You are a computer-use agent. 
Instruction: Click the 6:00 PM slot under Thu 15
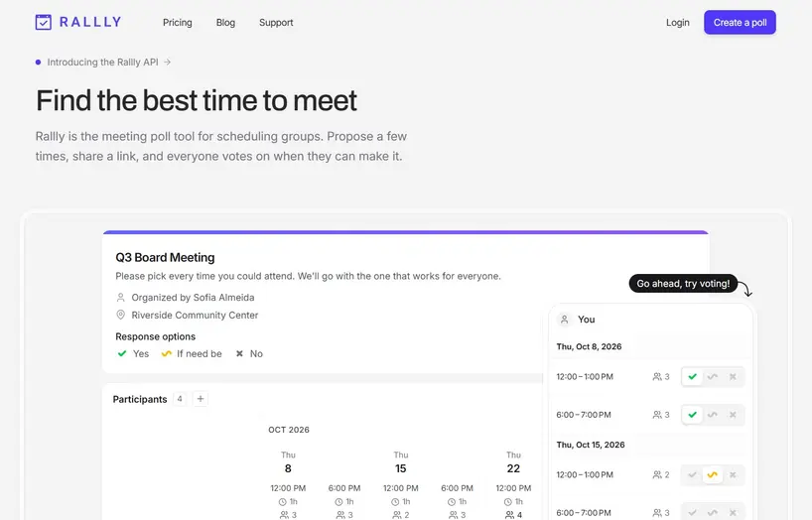458,488
